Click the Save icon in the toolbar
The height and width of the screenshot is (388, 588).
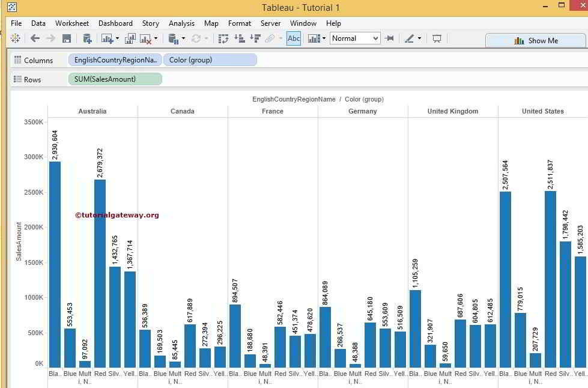coord(67,38)
